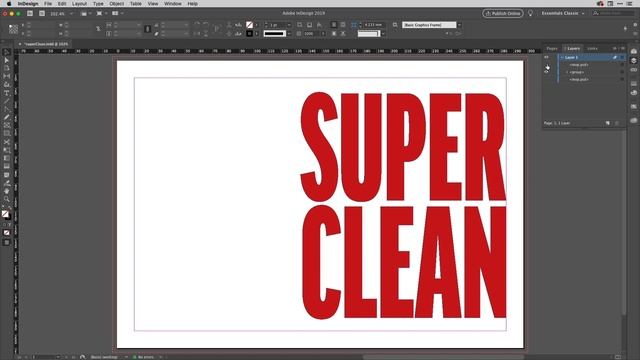Click the Layer 1 pen indicator icon
Image resolution: width=640 pixels, height=360 pixels.
615,58
